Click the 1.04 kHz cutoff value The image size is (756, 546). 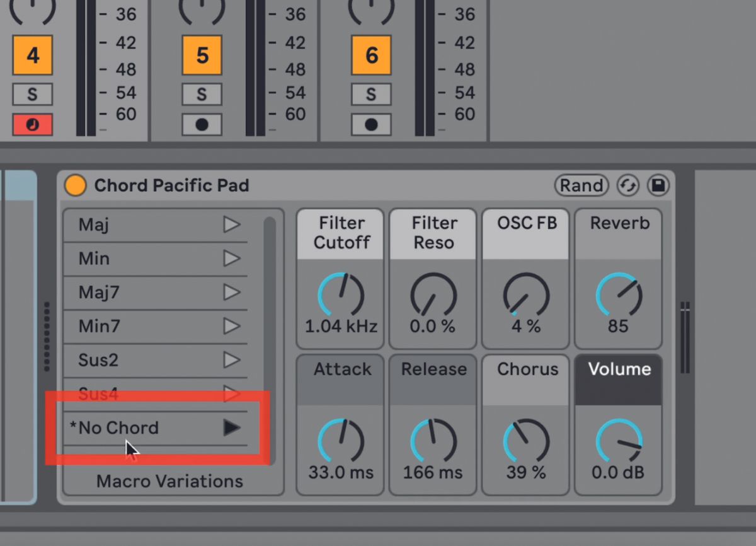click(341, 327)
